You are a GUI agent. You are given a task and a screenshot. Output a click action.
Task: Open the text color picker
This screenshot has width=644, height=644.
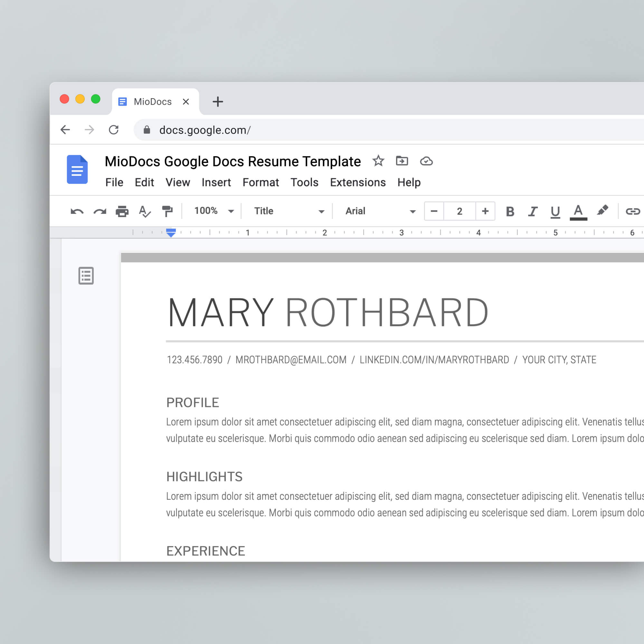[579, 211]
